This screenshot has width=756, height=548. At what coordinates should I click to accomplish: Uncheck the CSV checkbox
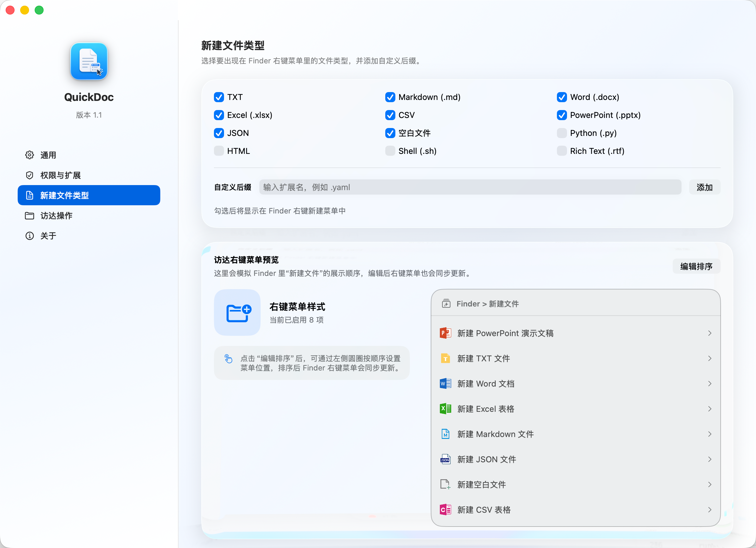[x=390, y=115]
